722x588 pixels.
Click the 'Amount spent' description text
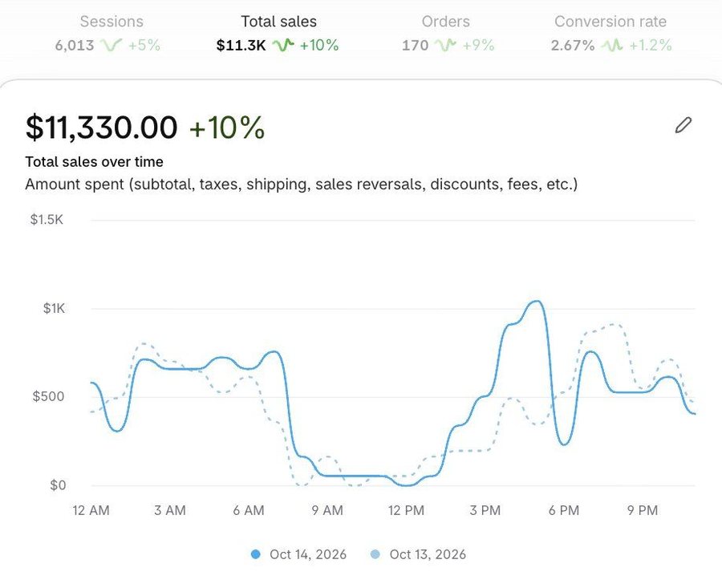[301, 185]
